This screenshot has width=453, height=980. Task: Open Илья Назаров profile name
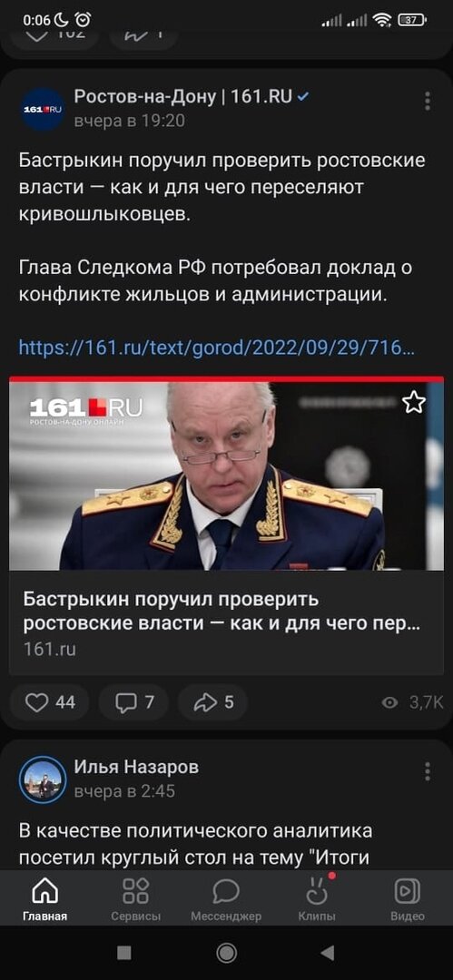[x=136, y=767]
